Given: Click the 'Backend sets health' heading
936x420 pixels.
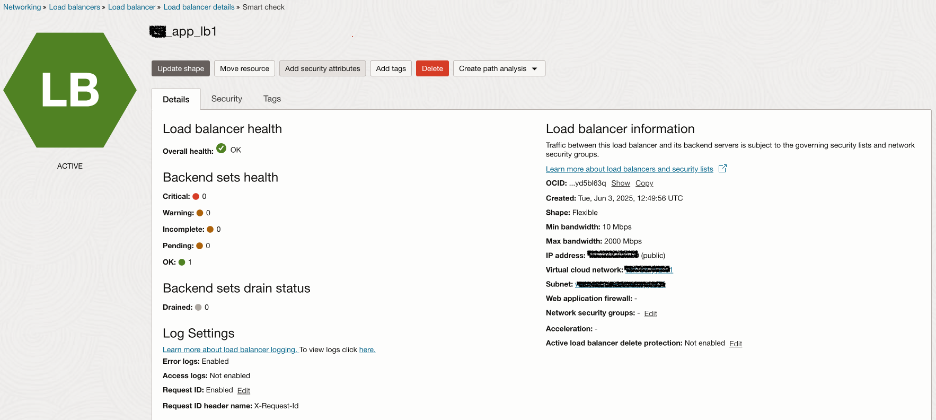Looking at the screenshot, I should [x=220, y=177].
